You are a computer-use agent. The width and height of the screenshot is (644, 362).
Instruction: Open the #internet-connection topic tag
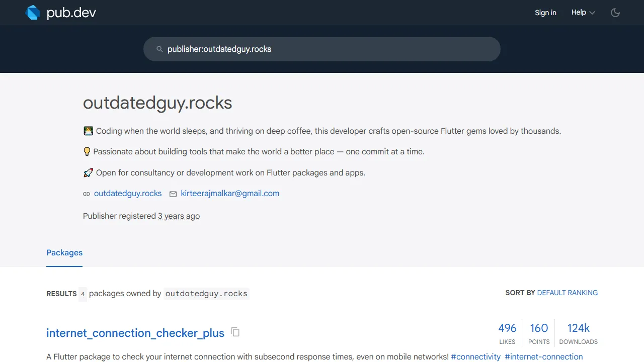click(x=543, y=356)
